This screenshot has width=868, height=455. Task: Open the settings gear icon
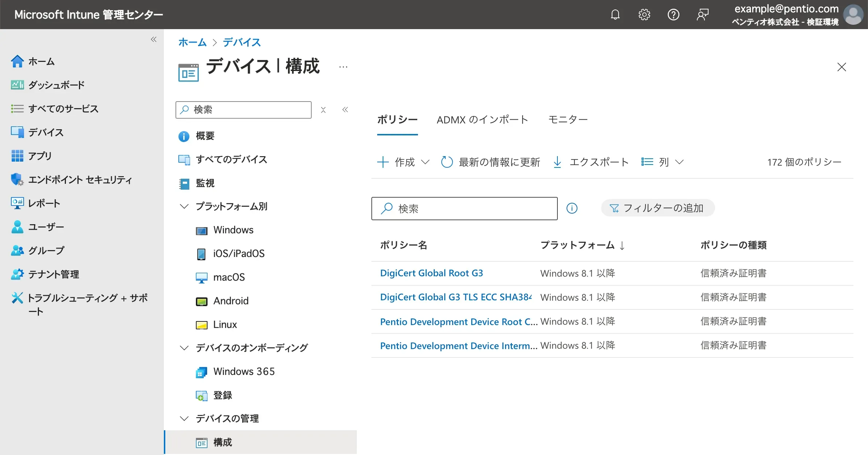[644, 15]
